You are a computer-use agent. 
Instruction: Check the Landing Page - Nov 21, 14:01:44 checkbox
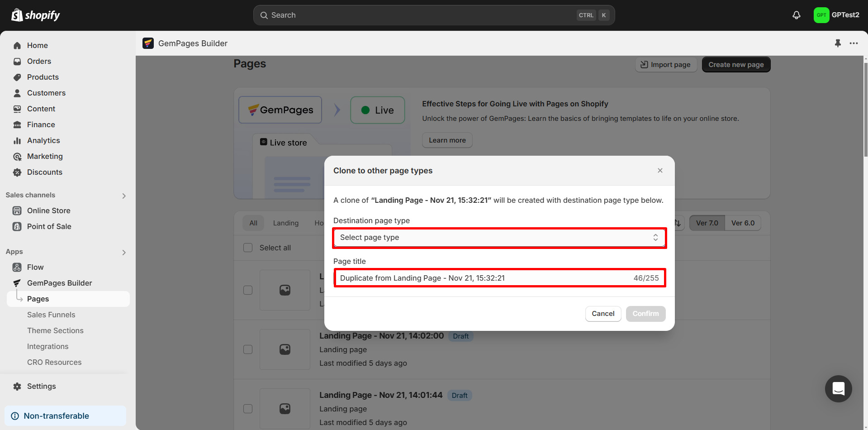(248, 408)
